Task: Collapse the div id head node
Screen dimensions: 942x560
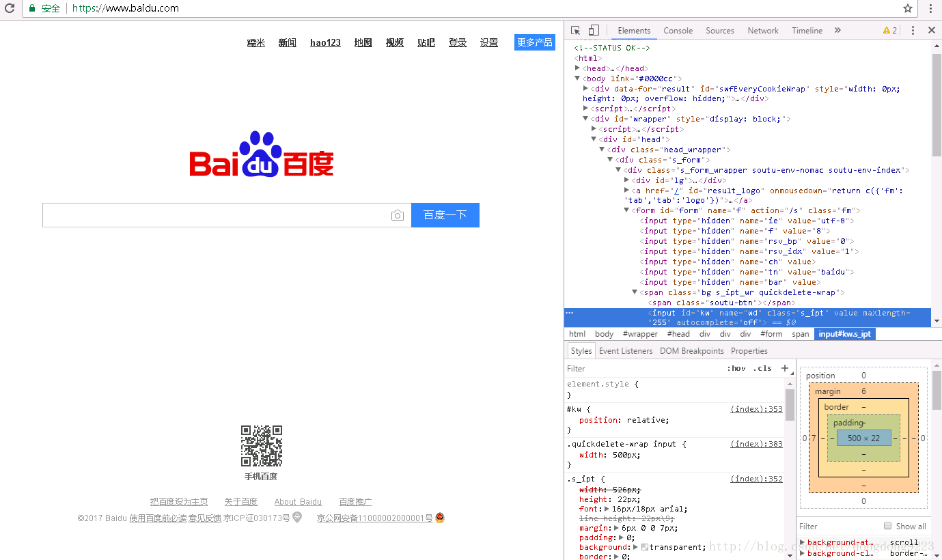Action: pyautogui.click(x=594, y=139)
